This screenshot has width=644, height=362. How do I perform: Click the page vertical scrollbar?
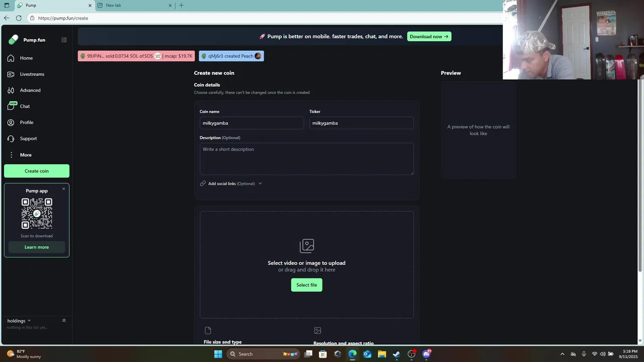640,176
